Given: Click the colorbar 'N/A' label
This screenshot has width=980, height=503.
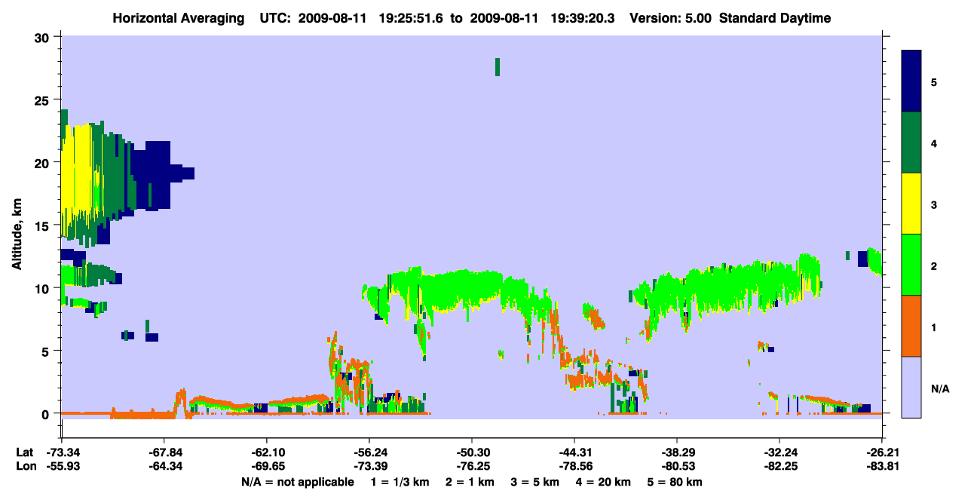Looking at the screenshot, I should point(940,388).
